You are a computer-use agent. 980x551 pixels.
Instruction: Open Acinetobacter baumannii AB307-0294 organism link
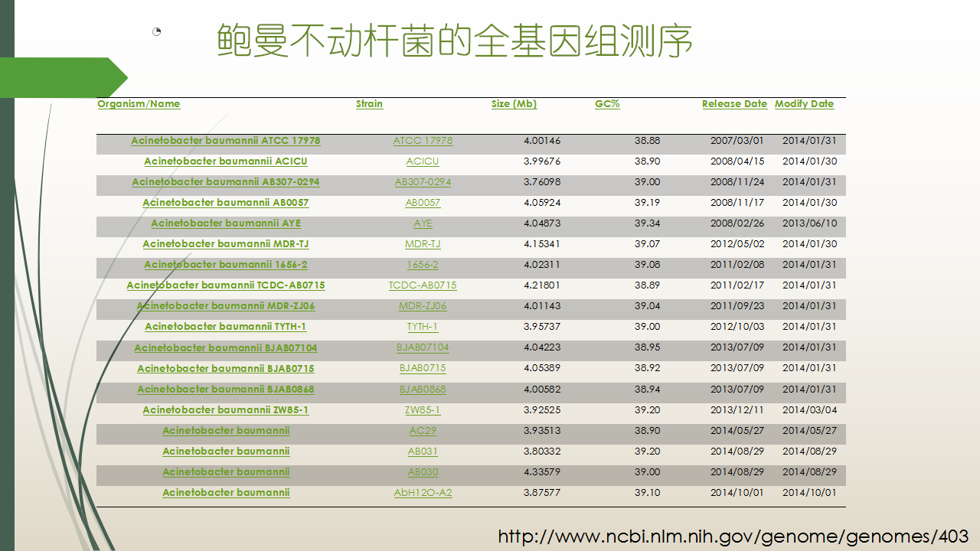226,182
